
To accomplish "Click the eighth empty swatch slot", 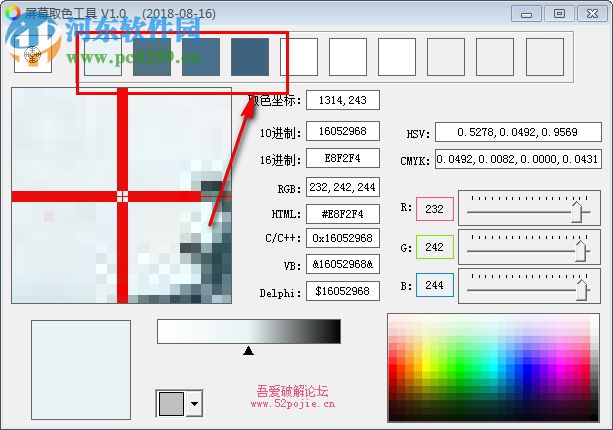I will pyautogui.click(x=446, y=57).
